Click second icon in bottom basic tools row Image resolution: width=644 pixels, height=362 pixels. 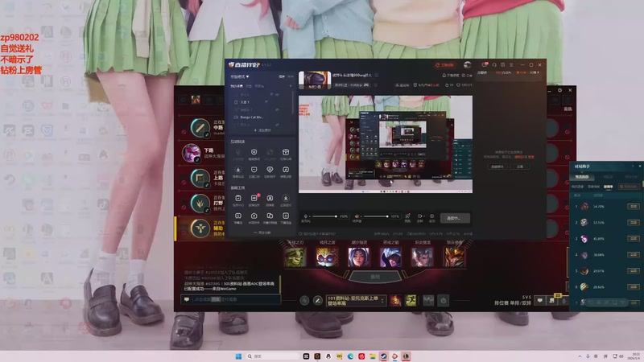[x=254, y=217]
